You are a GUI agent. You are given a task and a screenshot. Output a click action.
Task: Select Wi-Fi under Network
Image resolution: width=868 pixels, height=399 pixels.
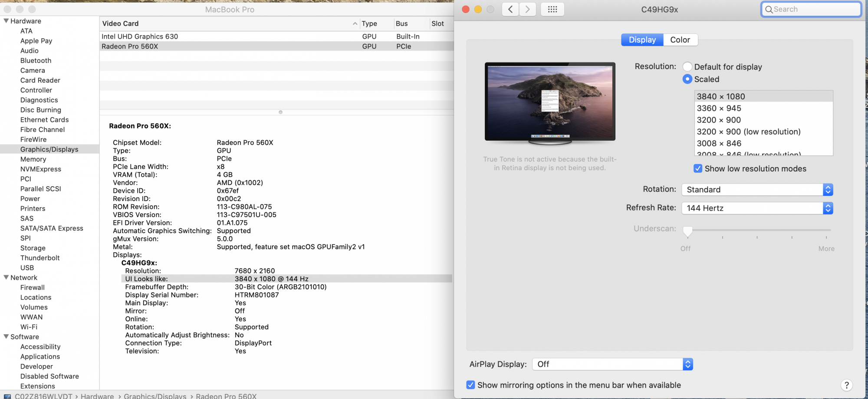tap(29, 327)
